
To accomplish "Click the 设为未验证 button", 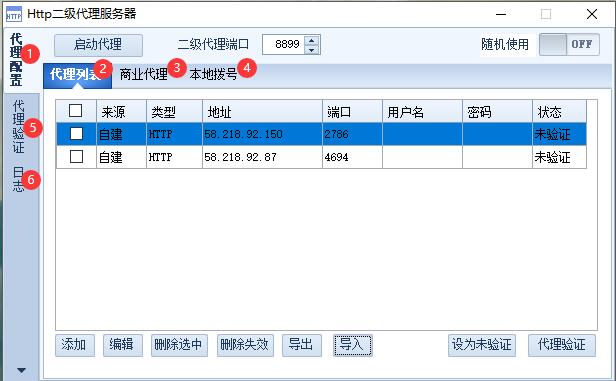I will click(x=482, y=345).
